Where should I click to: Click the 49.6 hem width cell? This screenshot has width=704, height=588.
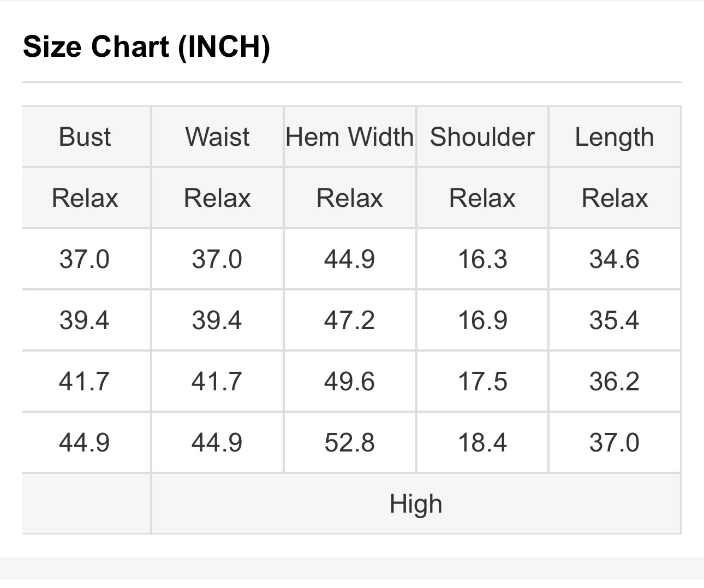pos(349,381)
